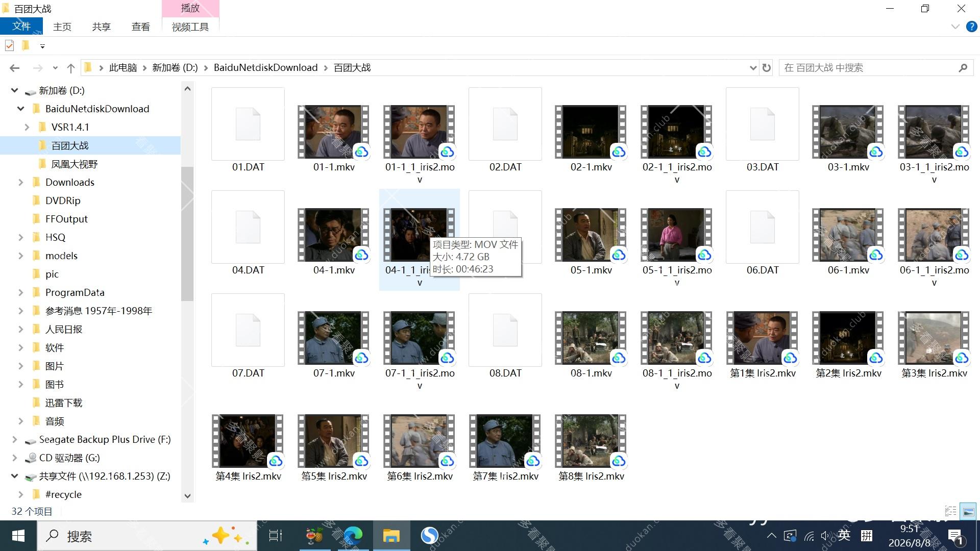Click the search magnifier icon
Viewport: 980px width, 551px height.
[963, 68]
